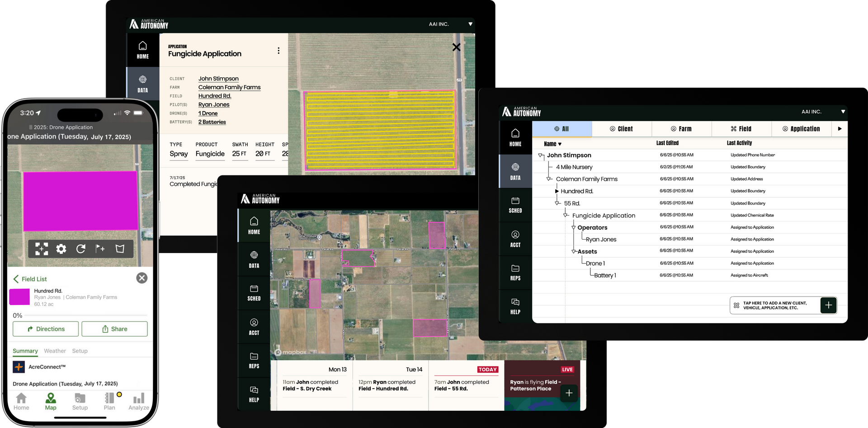Tap the magenta Hundred Rd. field color swatch
The image size is (868, 428).
tap(19, 297)
